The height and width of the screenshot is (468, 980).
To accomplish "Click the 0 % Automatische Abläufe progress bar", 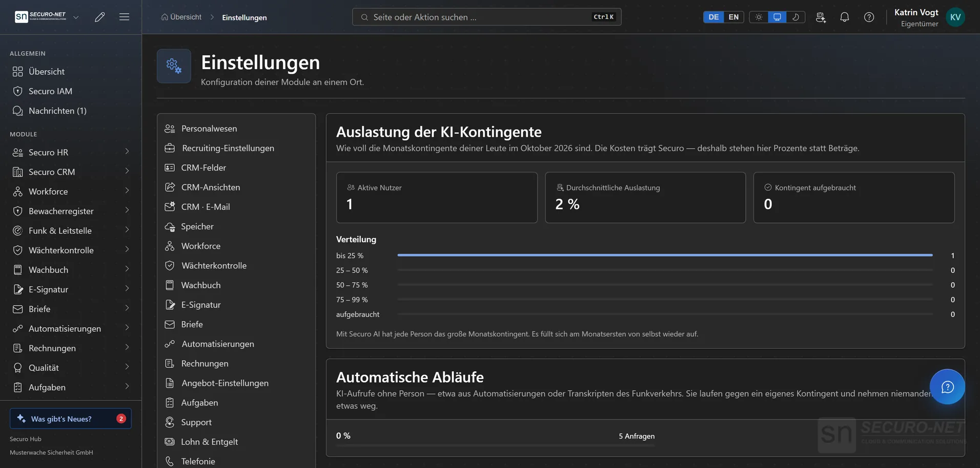I will tap(495, 445).
